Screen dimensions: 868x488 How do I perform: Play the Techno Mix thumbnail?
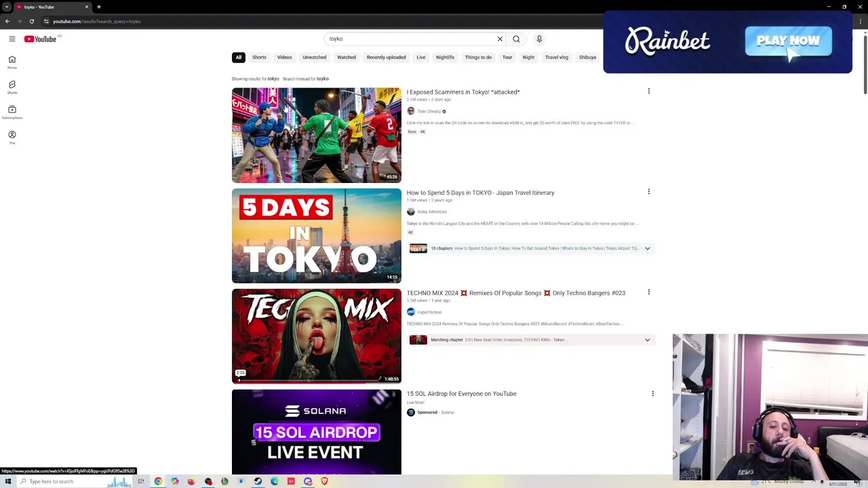coord(317,336)
